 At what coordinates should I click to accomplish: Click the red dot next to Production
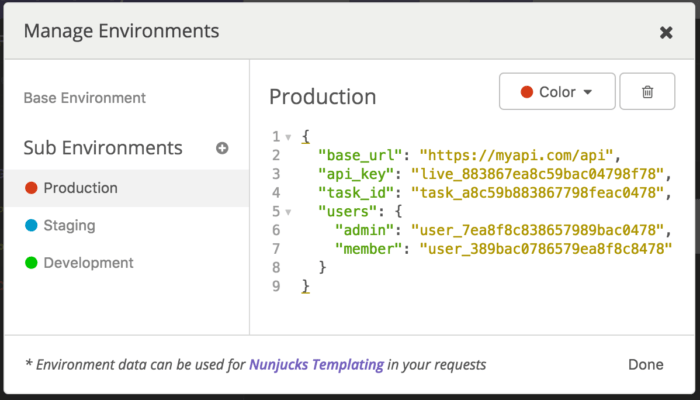[31, 188]
